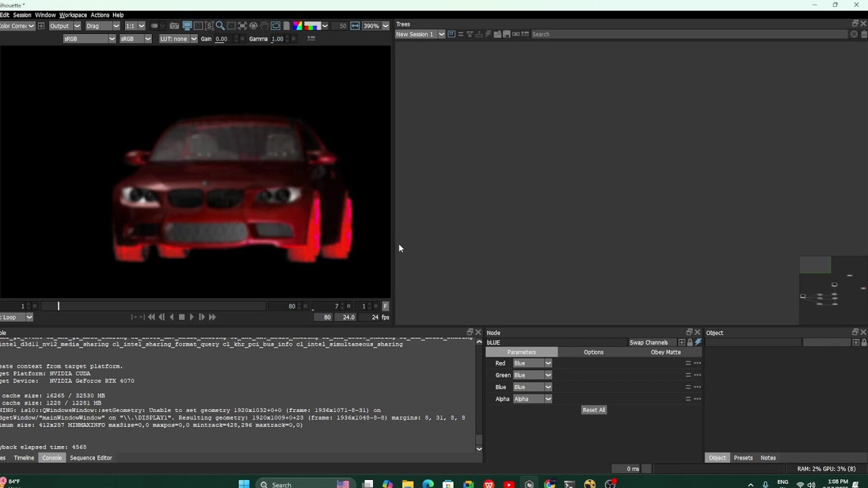Click the lightning bolt icon in Node panel header
The width and height of the screenshot is (868, 488).
(x=698, y=342)
